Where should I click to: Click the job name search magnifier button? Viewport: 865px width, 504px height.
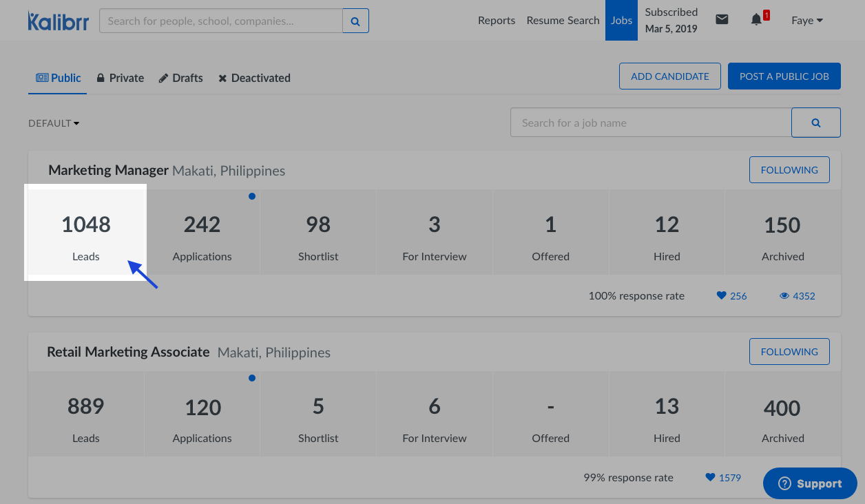[815, 123]
